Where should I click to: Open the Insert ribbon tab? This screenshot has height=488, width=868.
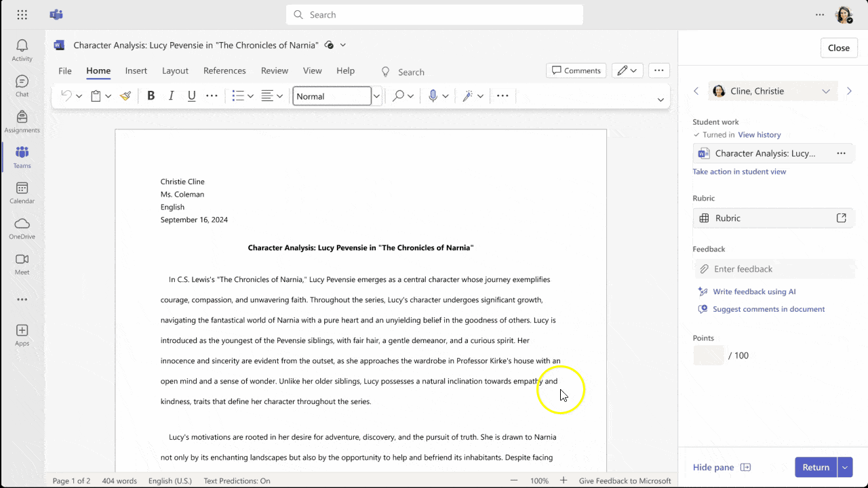[136, 70]
